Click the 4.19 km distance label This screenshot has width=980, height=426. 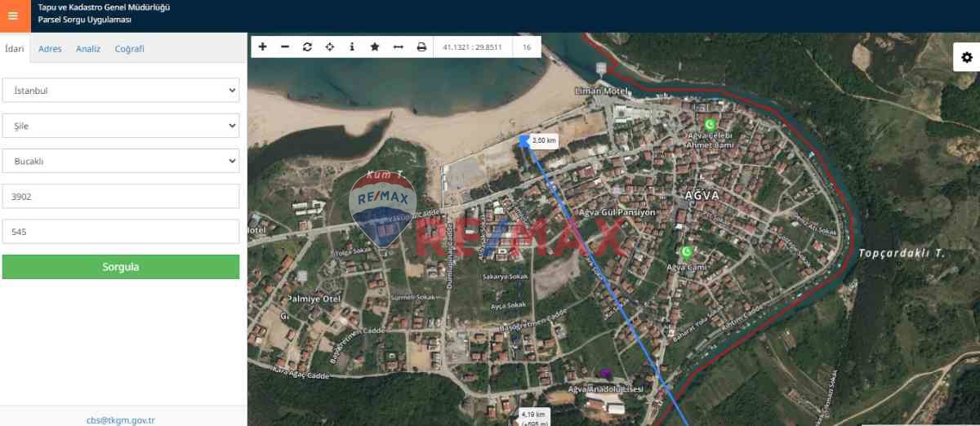click(533, 415)
